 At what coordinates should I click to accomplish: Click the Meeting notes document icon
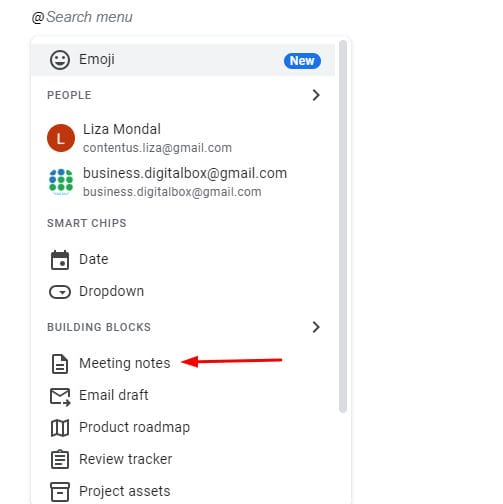(60, 364)
